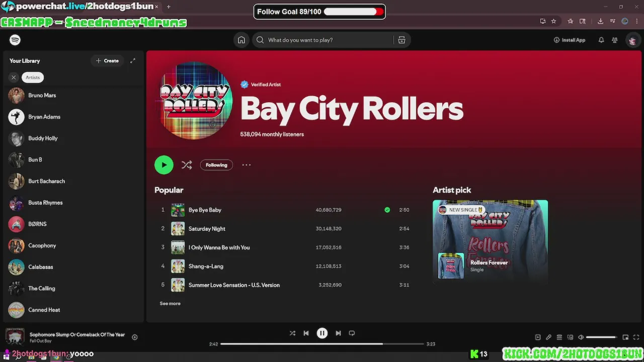This screenshot has height=362, width=644.
Task: Open Chrome downloads icon
Action: 600,21
